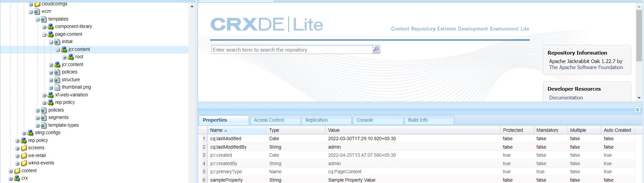Click the root node icon
The width and height of the screenshot is (644, 183).
(71, 57)
